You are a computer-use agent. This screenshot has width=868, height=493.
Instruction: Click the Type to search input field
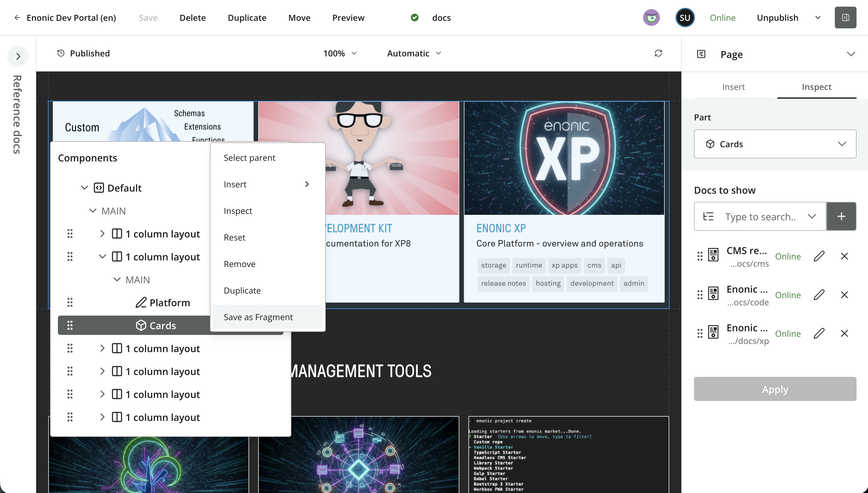(x=760, y=216)
